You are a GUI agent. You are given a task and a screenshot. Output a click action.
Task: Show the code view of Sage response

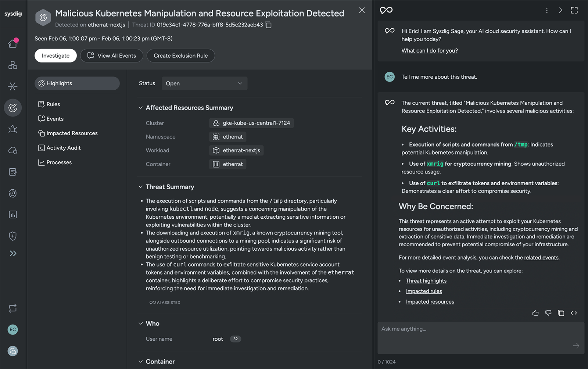(574, 313)
